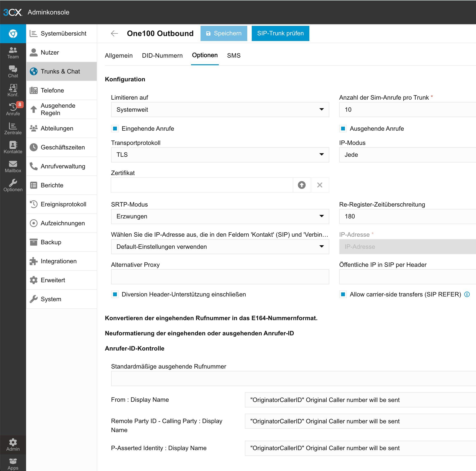476x471 pixels.
Task: Switch to the Allgemein tab
Action: 119,56
